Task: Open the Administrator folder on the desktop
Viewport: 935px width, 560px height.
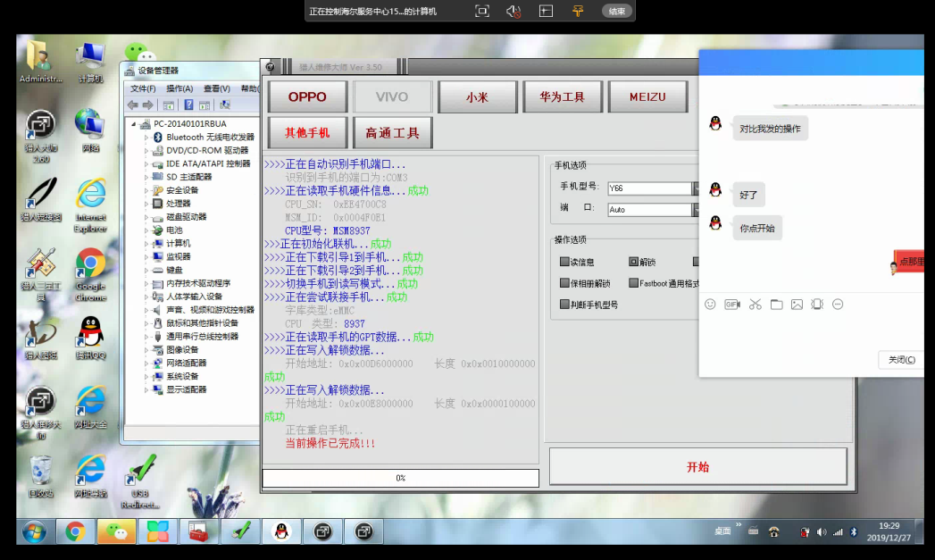Action: 40,63
